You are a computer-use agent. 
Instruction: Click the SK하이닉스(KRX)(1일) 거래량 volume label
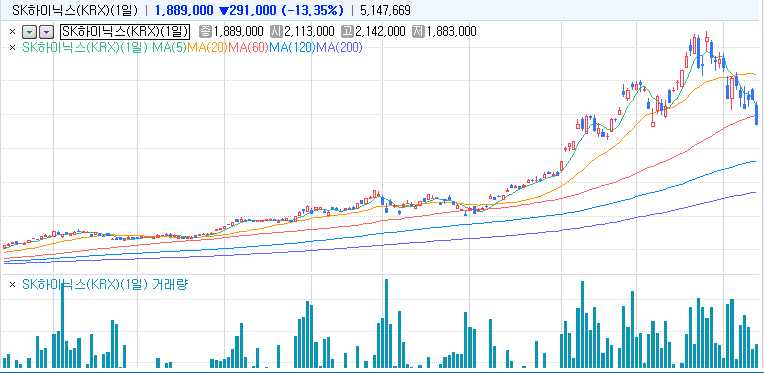pos(105,284)
